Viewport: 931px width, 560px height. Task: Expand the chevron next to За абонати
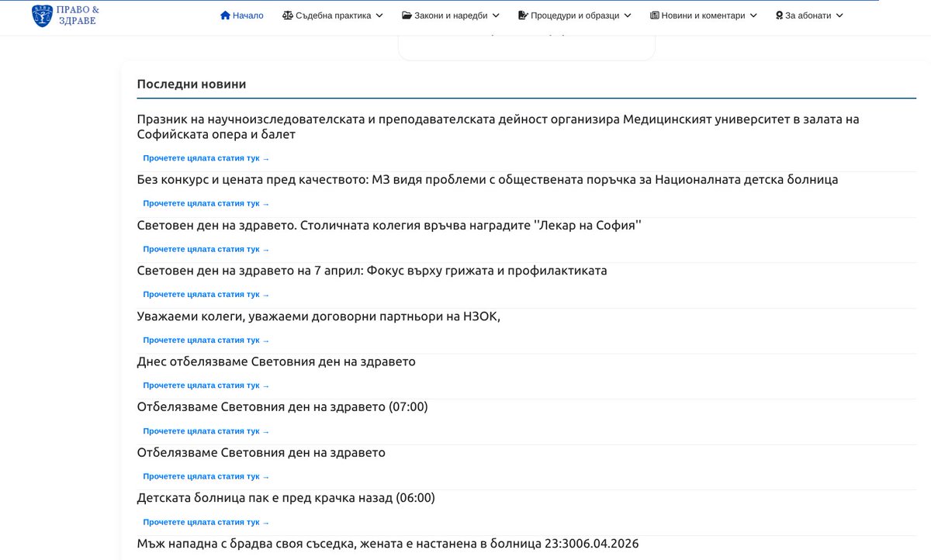coord(839,16)
